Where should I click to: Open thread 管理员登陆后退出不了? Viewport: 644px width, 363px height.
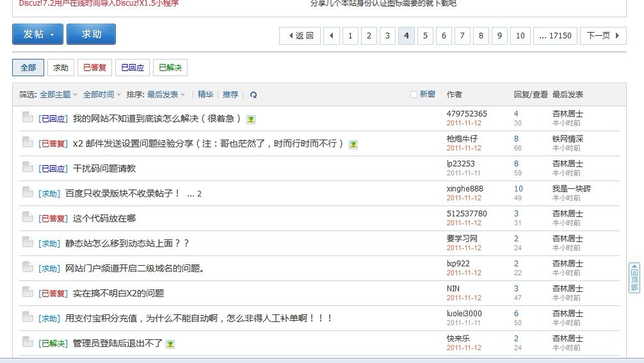tap(117, 343)
